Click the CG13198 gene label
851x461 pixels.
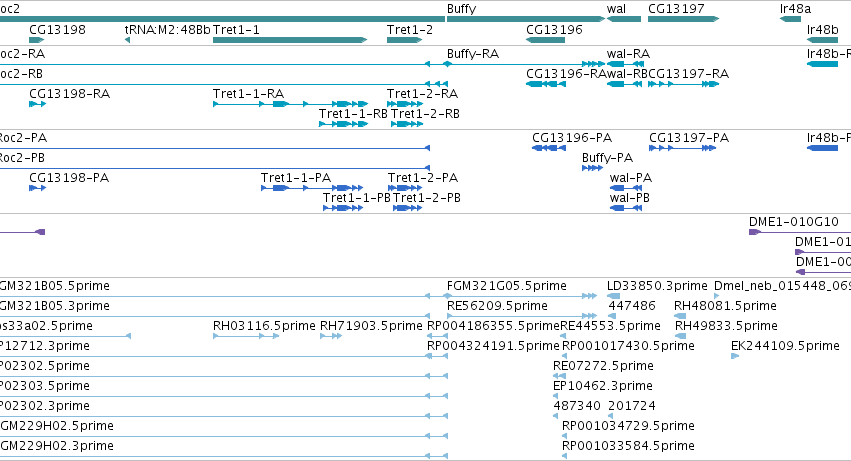pyautogui.click(x=57, y=29)
